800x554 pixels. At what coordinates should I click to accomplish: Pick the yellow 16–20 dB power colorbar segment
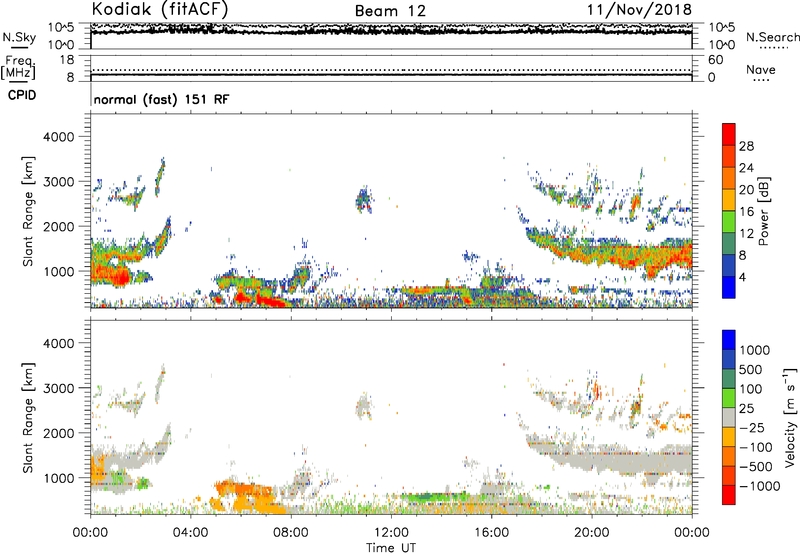(x=729, y=201)
